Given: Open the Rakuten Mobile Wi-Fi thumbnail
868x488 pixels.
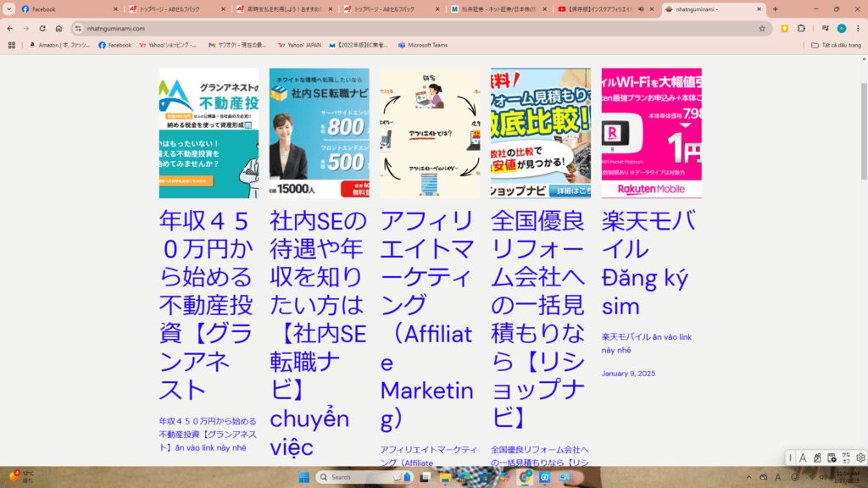Looking at the screenshot, I should click(x=652, y=133).
